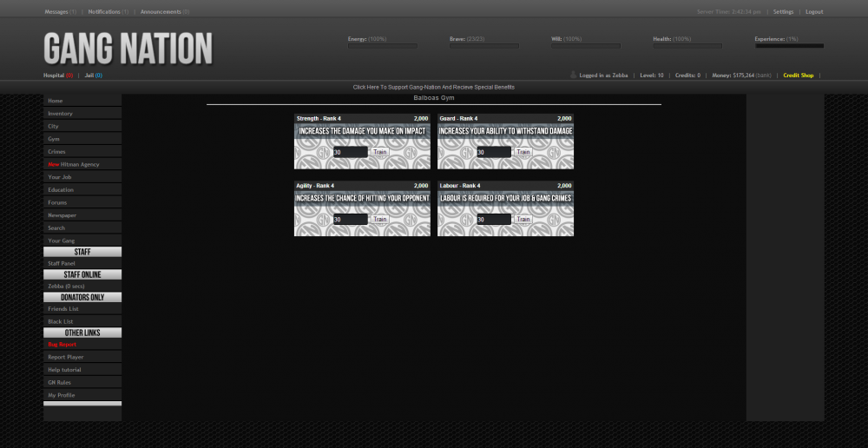Image resolution: width=868 pixels, height=448 pixels.
Task: Open the red Bug Report link
Action: [x=62, y=345]
